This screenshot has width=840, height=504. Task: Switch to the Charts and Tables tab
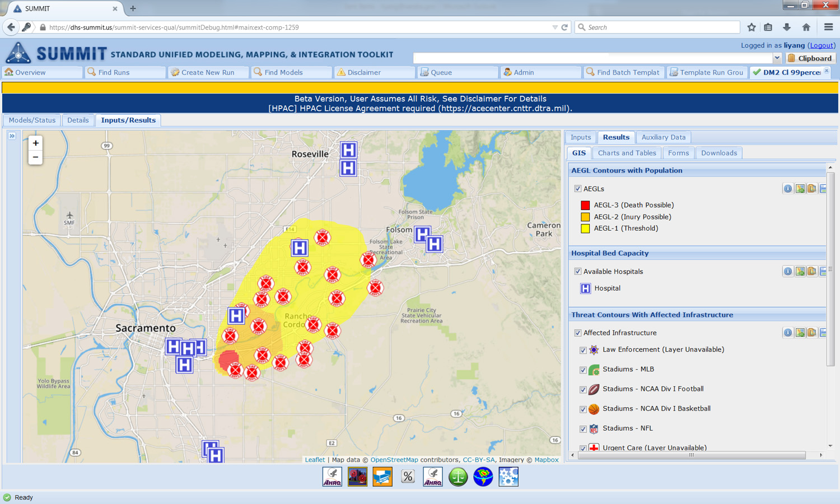[x=627, y=153]
